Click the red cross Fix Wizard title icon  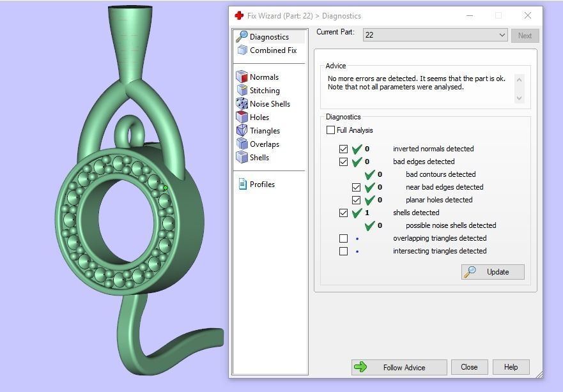(x=239, y=15)
